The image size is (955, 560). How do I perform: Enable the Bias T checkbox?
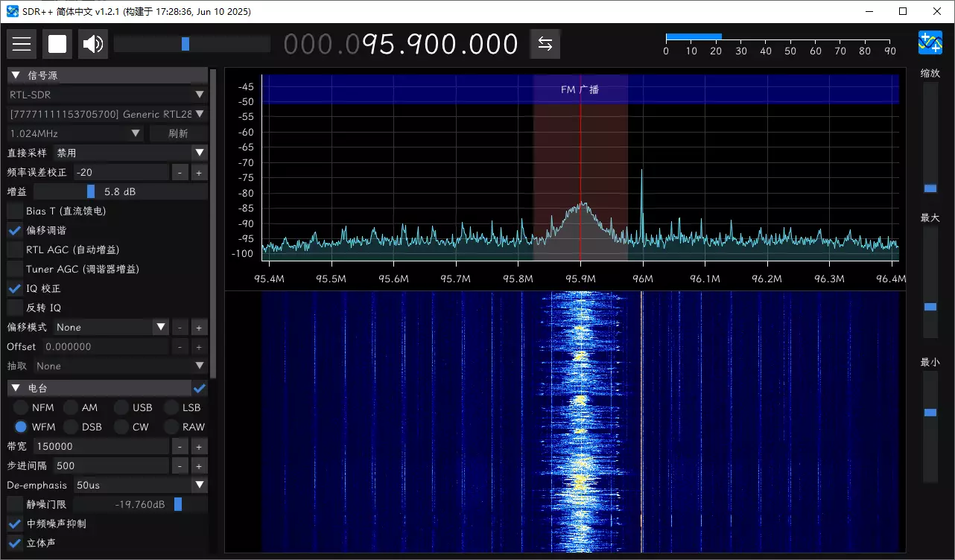(x=15, y=211)
